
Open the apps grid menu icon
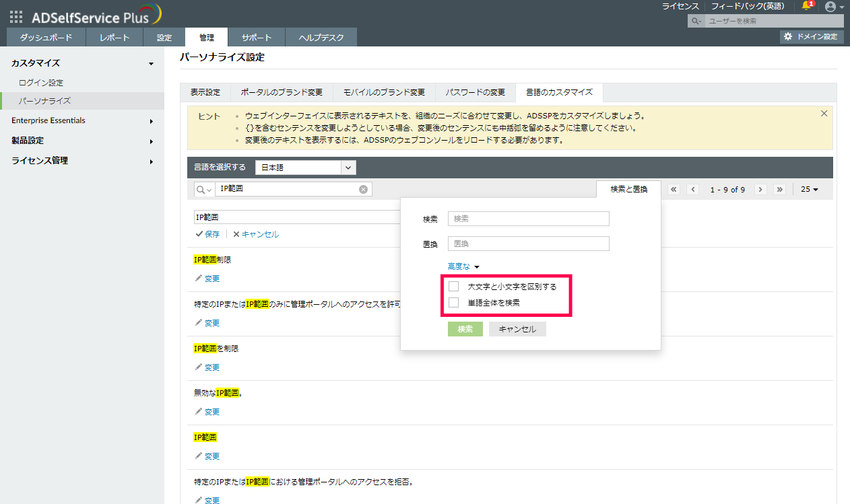(x=16, y=17)
